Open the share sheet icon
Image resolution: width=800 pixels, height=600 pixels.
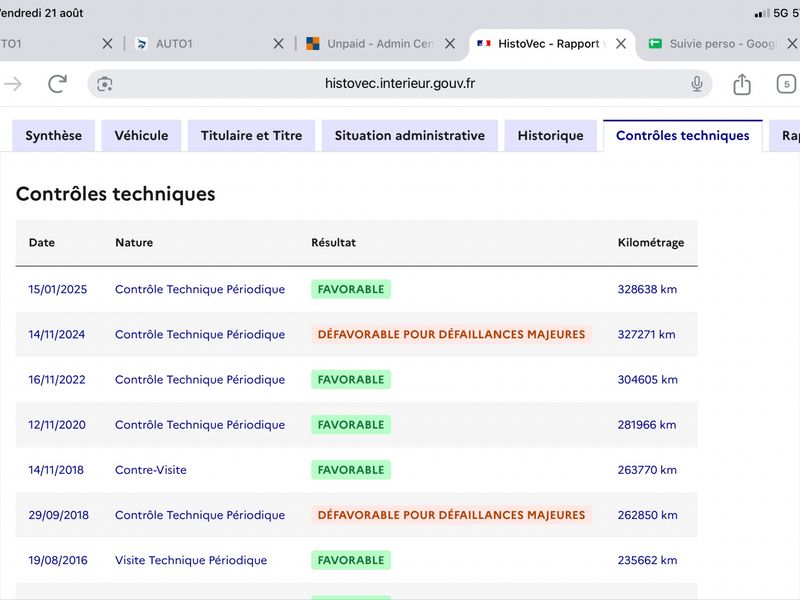(742, 84)
